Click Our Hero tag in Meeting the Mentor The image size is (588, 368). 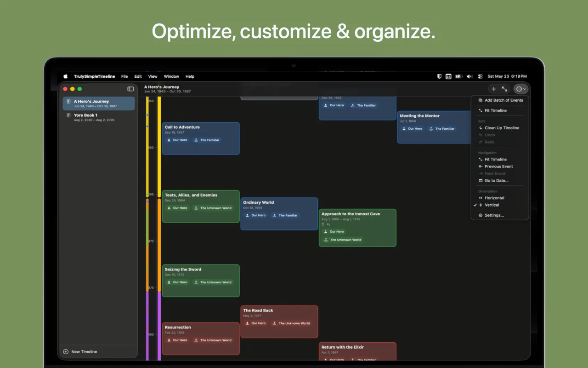pyautogui.click(x=412, y=129)
